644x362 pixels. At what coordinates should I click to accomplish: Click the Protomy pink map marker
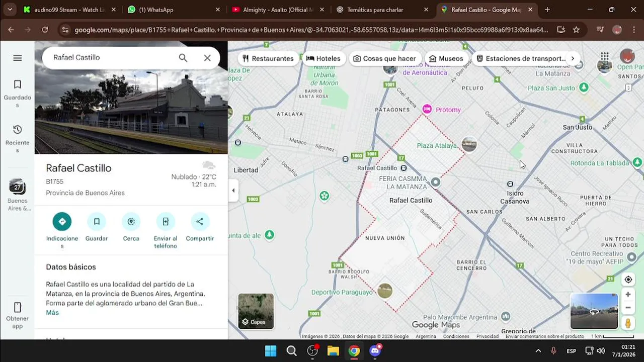[x=427, y=109]
